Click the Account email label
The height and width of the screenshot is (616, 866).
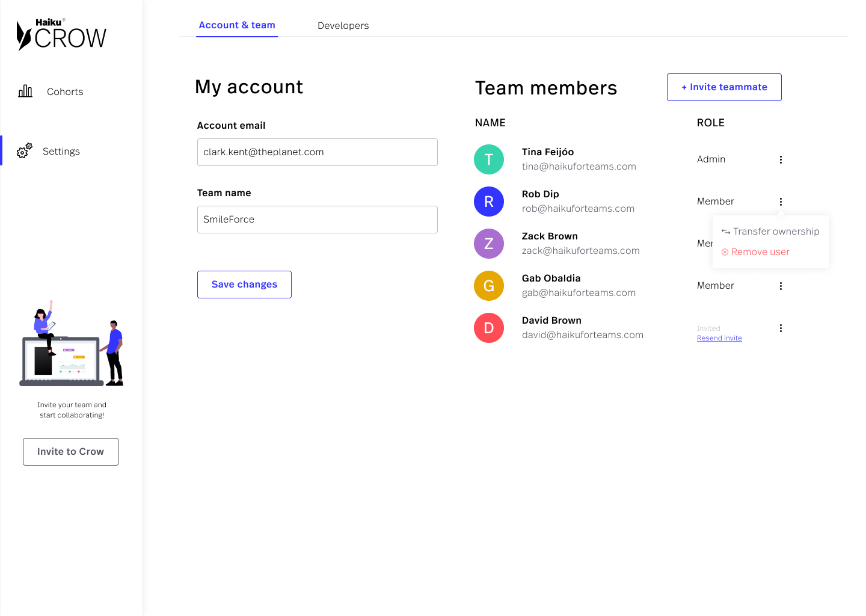(232, 126)
